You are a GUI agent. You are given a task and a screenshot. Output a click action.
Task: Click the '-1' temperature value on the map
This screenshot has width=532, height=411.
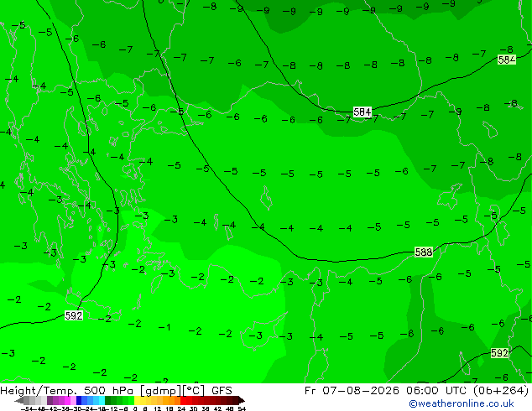click(x=164, y=328)
